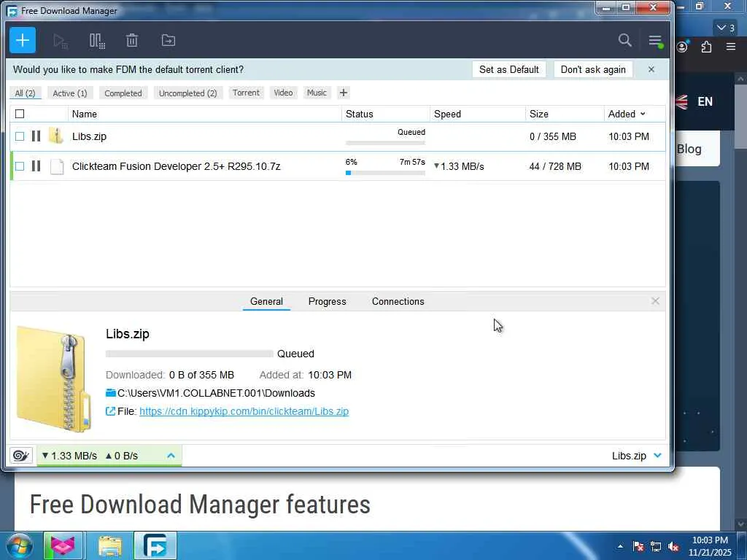Tick the select all downloads checkbox

point(20,114)
